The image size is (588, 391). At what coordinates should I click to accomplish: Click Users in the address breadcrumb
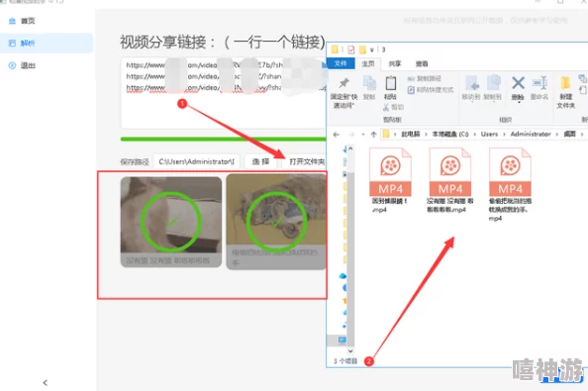[489, 134]
